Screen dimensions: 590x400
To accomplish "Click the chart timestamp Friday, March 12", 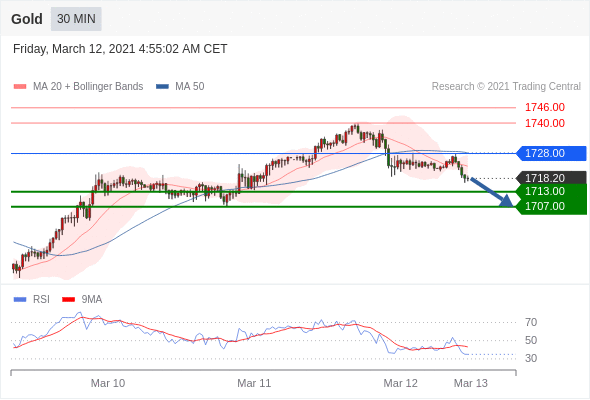I will pyautogui.click(x=120, y=49).
